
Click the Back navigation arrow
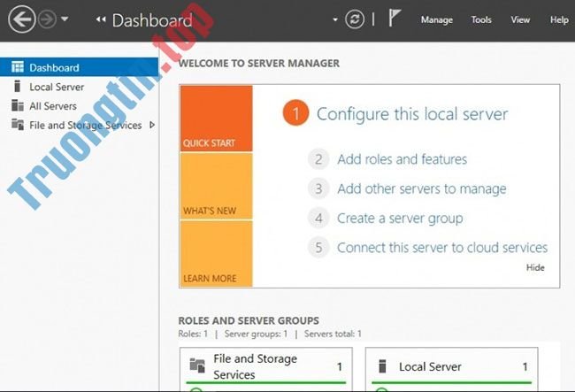(x=21, y=19)
